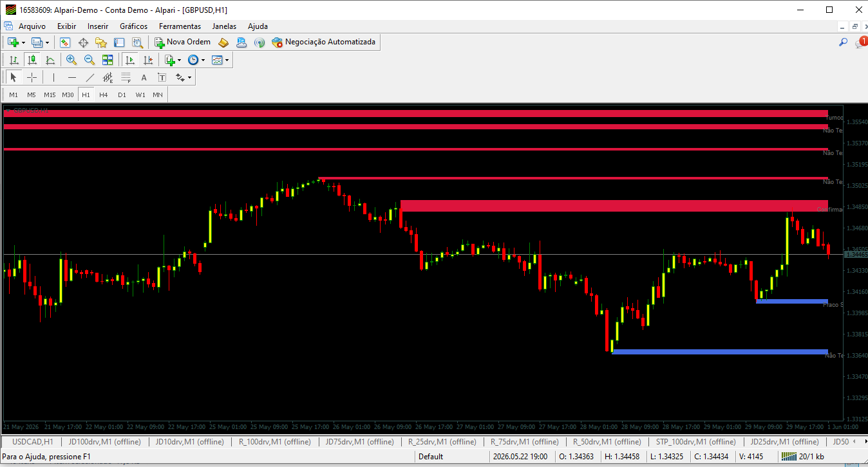Select the equidistant channel tool
Image resolution: width=868 pixels, height=467 pixels.
(x=108, y=78)
